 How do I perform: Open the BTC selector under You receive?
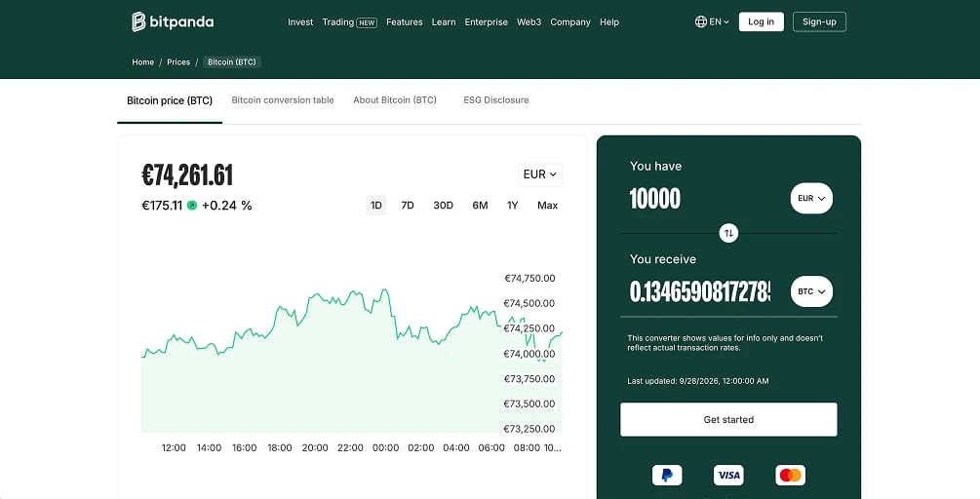(x=811, y=291)
